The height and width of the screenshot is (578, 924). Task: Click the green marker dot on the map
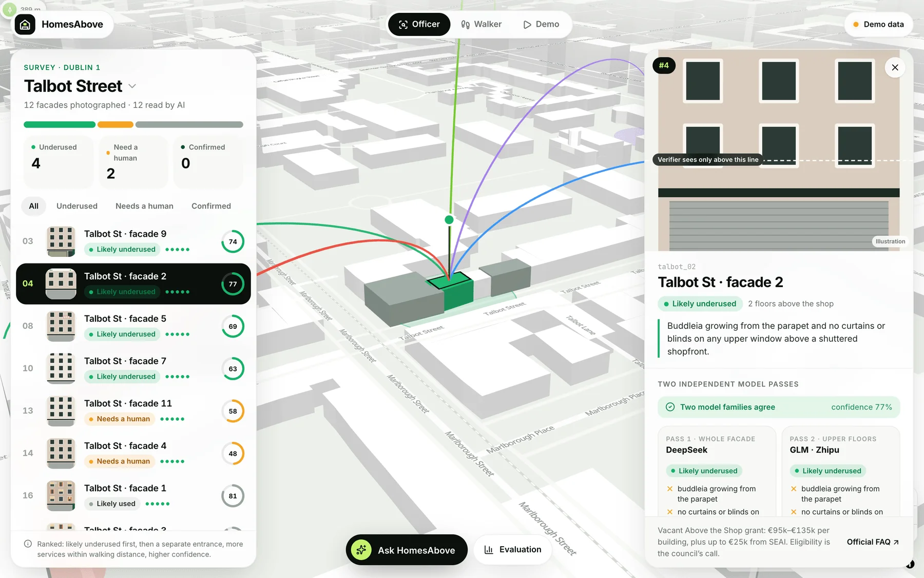(449, 219)
